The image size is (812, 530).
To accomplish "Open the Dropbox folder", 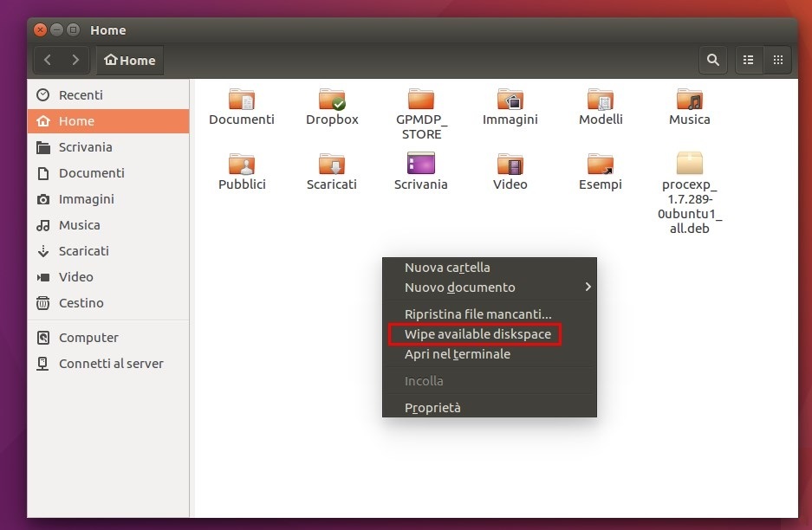I will (332, 100).
